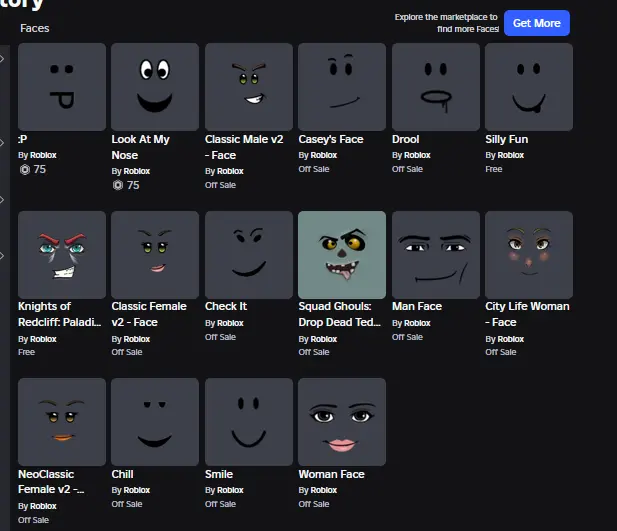This screenshot has width=617, height=531.
Task: Open Classic Male v2 face thumbnail
Action: (x=248, y=87)
